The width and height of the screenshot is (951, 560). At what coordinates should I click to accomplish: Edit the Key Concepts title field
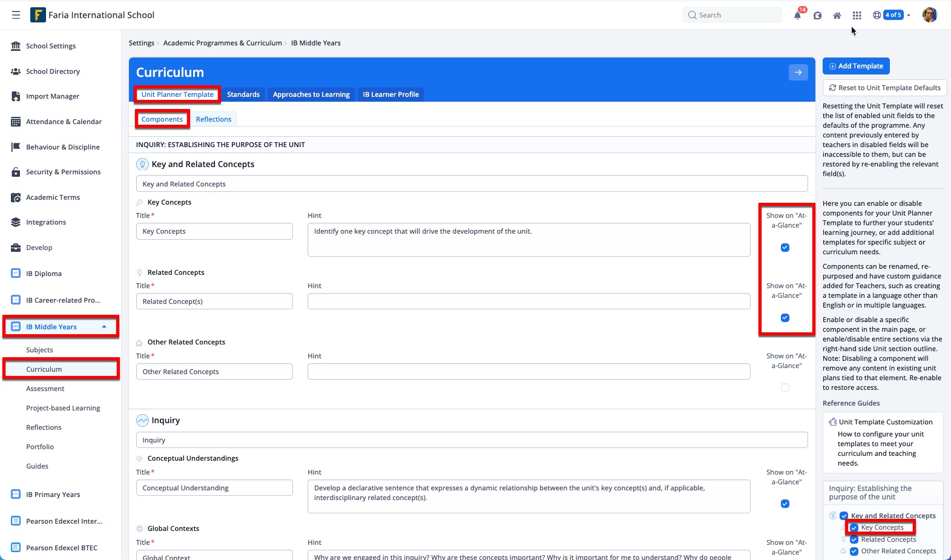tap(214, 231)
